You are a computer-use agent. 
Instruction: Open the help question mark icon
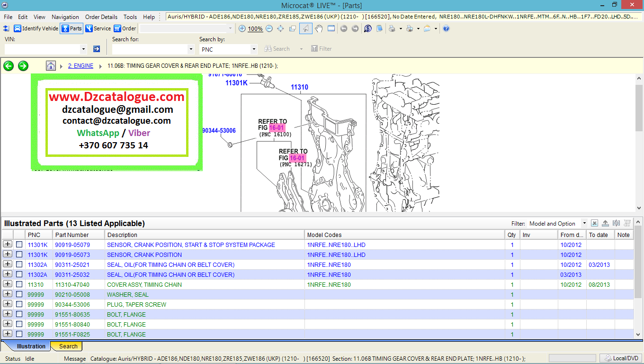(446, 28)
